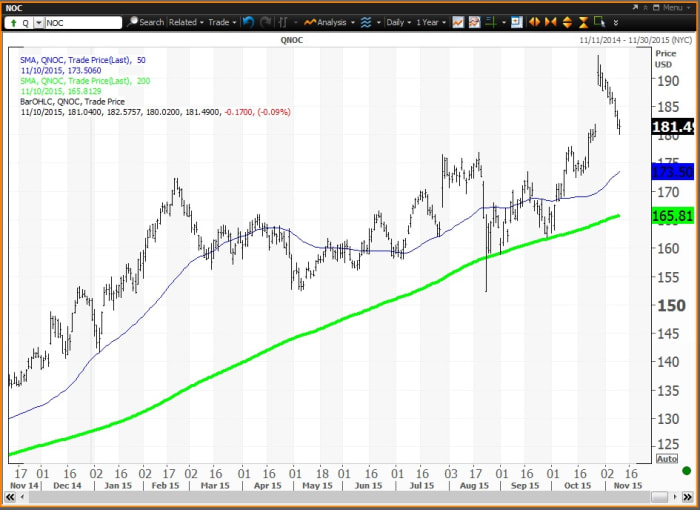Open the Analysis menu
The width and height of the screenshot is (700, 510).
click(329, 21)
